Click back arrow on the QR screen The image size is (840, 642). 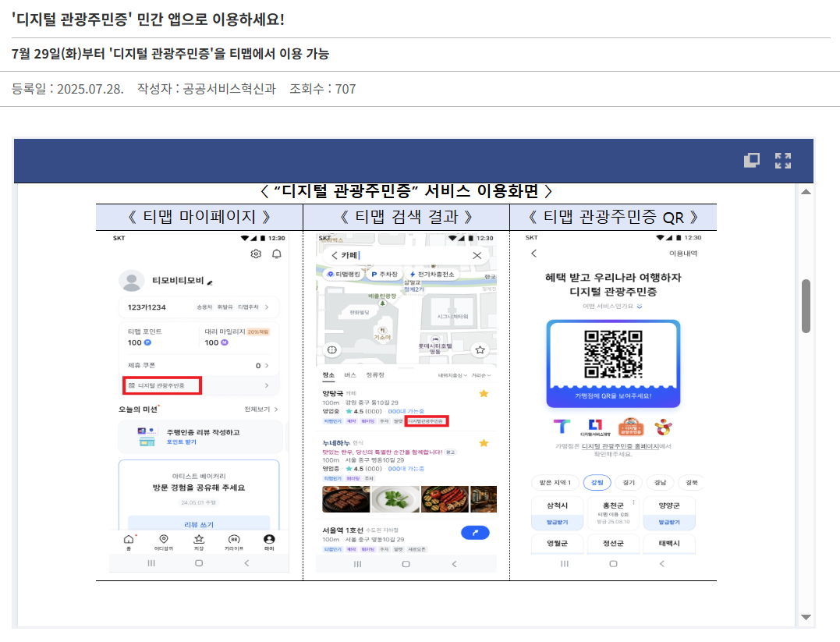coord(533,254)
